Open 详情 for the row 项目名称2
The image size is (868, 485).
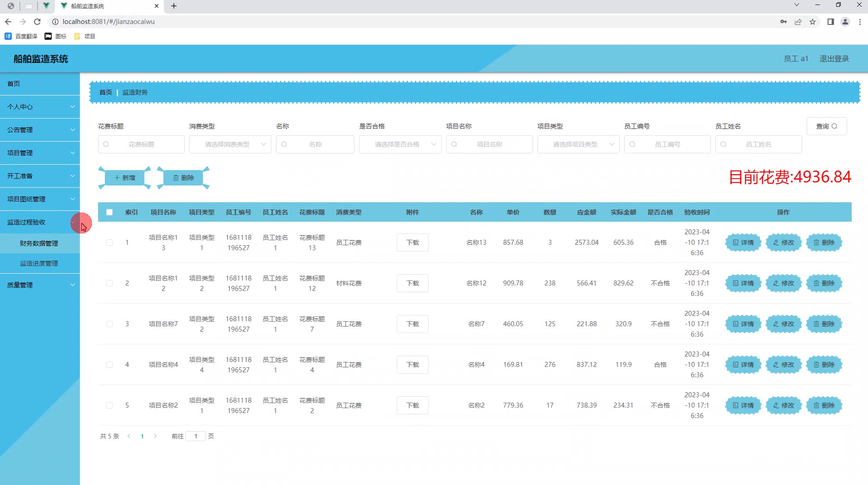[x=743, y=405]
